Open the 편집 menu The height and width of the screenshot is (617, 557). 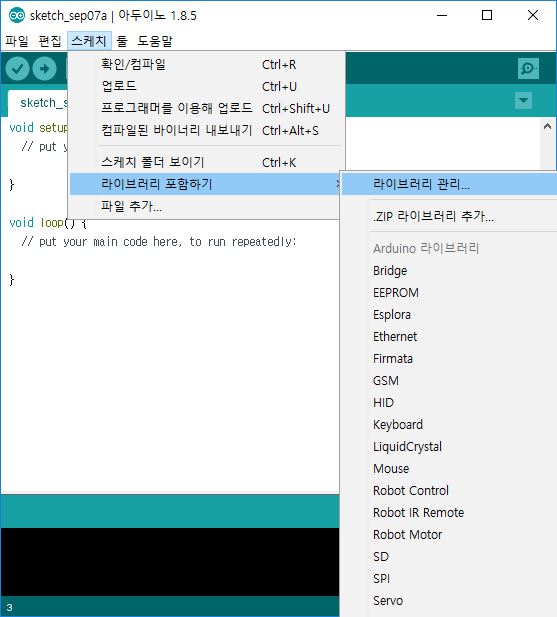[x=50, y=41]
